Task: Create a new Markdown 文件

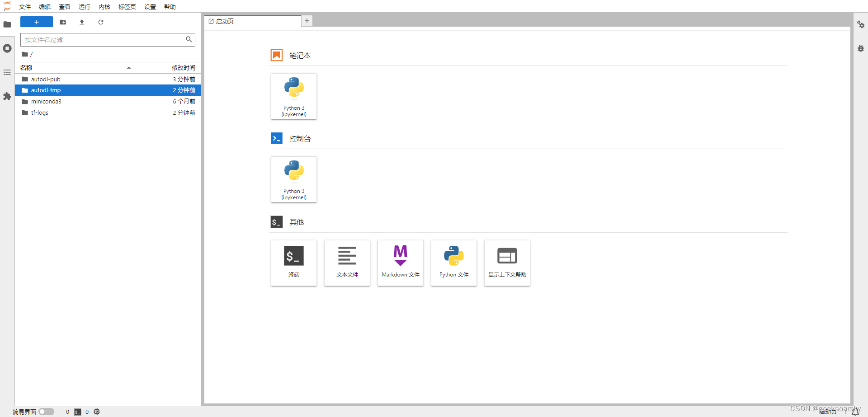Action: 401,263
